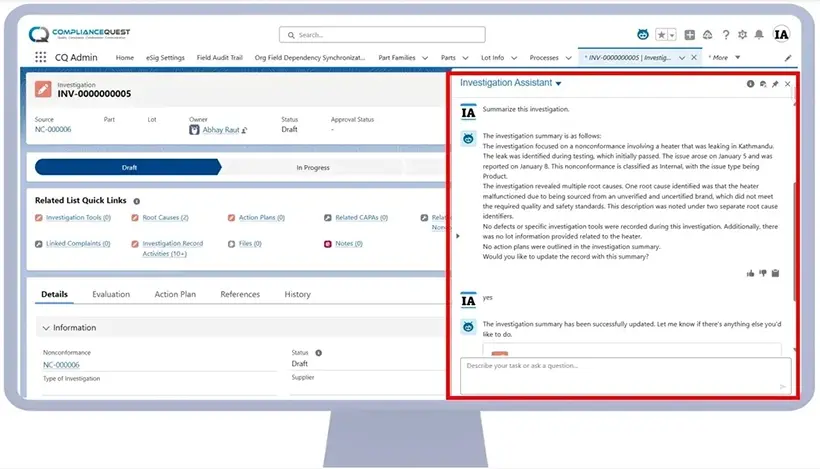The width and height of the screenshot is (820, 469).
Task: Open the Setup gear icon
Action: point(741,34)
